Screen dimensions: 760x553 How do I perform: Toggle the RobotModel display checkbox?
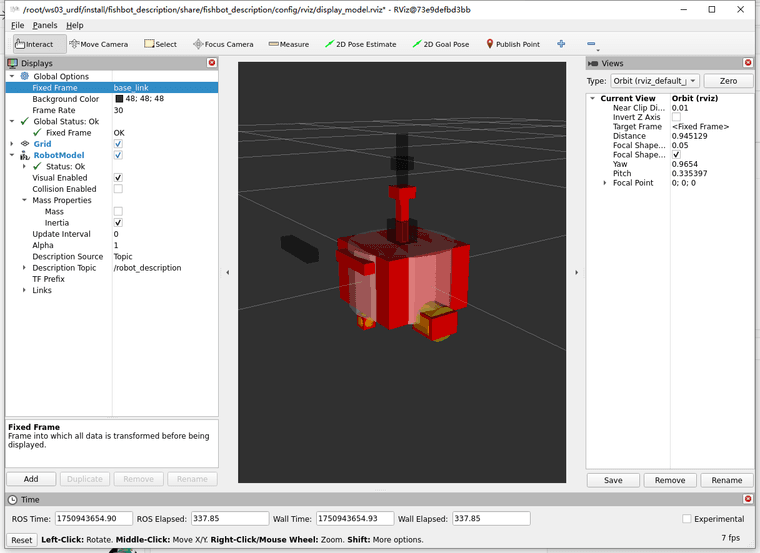(x=118, y=155)
